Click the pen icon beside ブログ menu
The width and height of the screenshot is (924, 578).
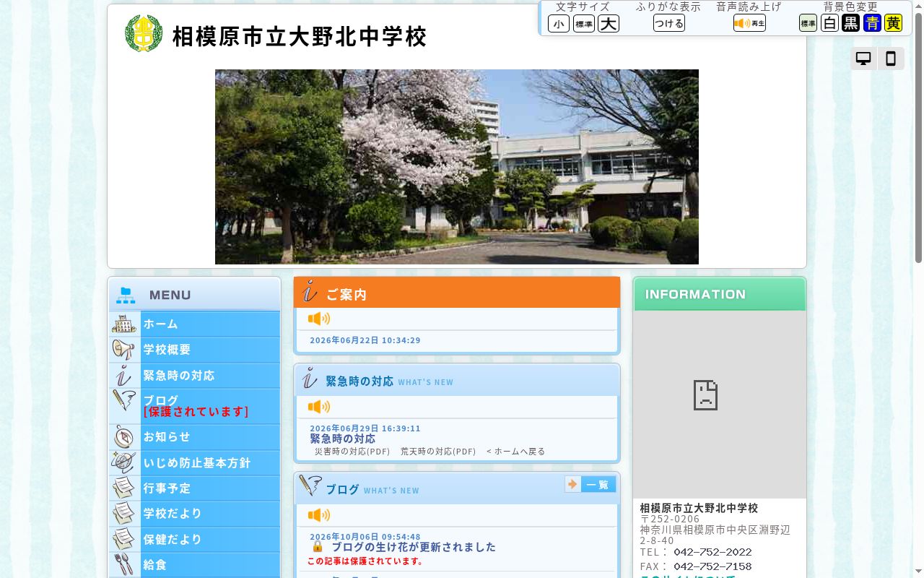[124, 401]
